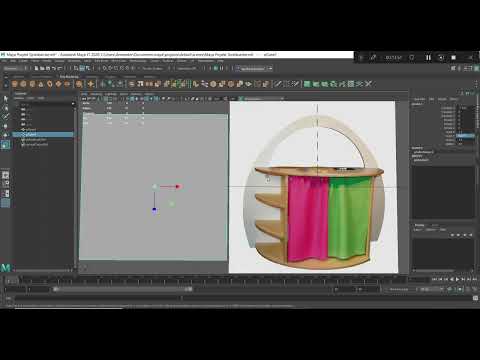This screenshot has height=360, width=480.
Task: Toggle the Channel Box sidebar button
Action: tap(477, 68)
